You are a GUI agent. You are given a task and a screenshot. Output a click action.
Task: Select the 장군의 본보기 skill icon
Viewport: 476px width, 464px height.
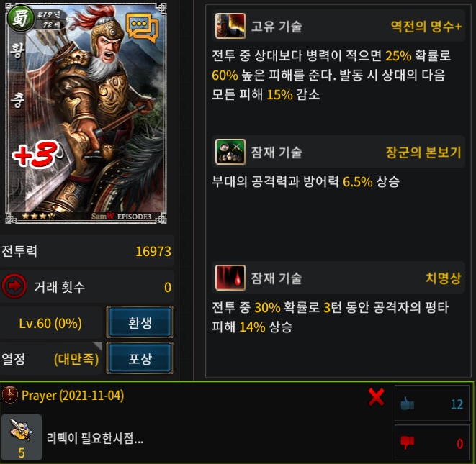click(x=230, y=152)
